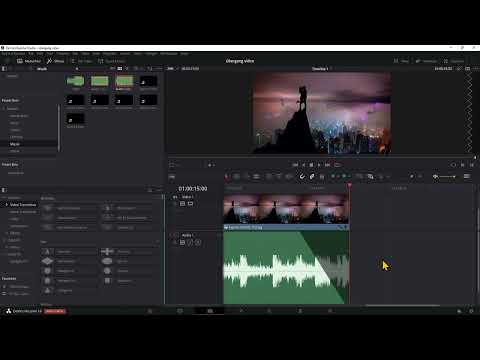
Task: Click the red playhead marker on timeline ruler
Action: [349, 185]
